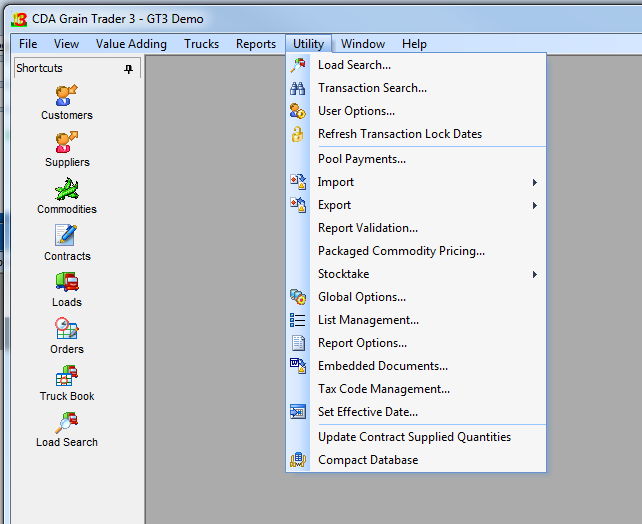Choose Compact Database menu entry
The image size is (642, 524).
368,460
